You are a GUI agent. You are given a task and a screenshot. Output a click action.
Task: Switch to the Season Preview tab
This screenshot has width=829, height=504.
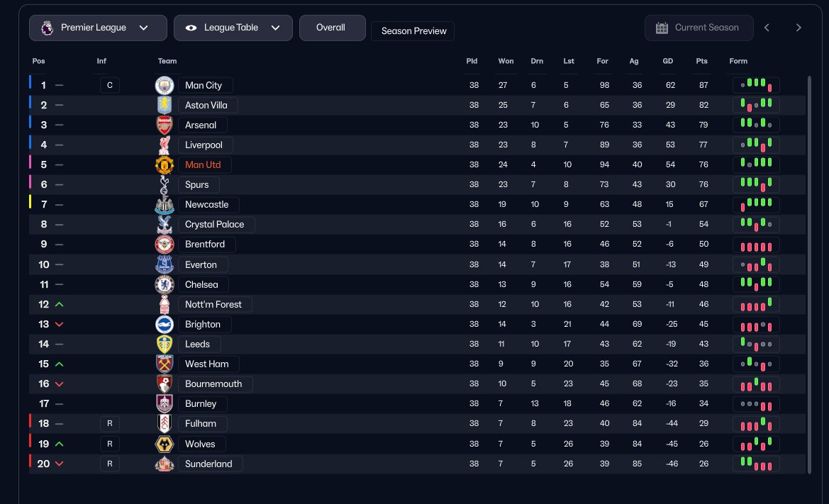[x=413, y=31]
